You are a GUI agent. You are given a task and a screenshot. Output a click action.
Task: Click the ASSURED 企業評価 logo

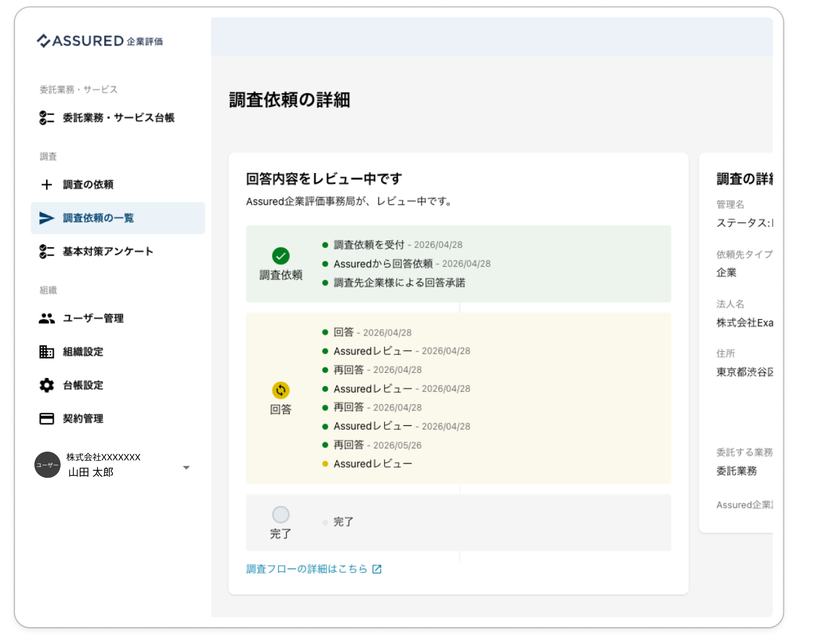[100, 41]
